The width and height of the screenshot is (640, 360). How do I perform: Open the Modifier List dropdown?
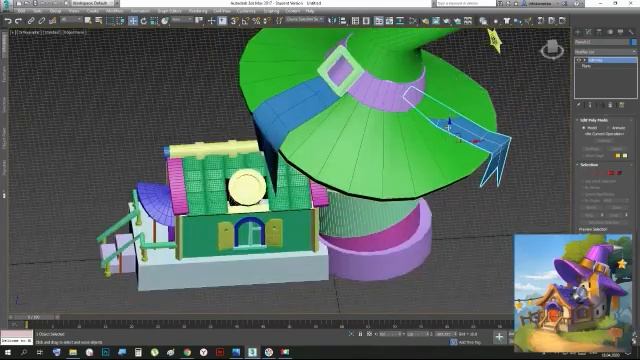[x=605, y=52]
